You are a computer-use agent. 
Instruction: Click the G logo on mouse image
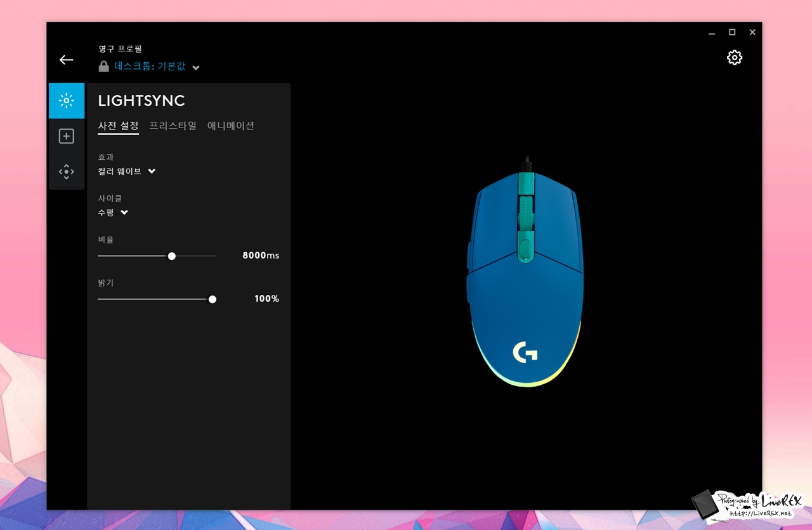(525, 352)
